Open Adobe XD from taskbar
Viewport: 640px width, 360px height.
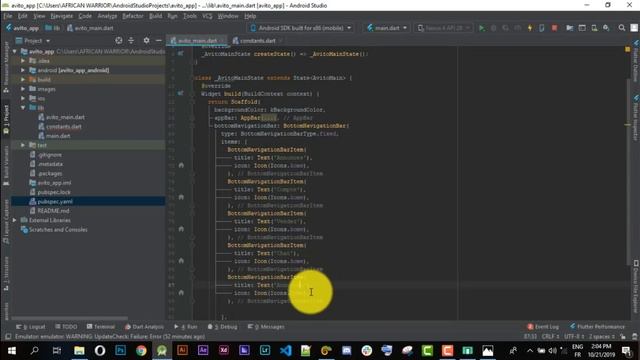click(x=224, y=350)
